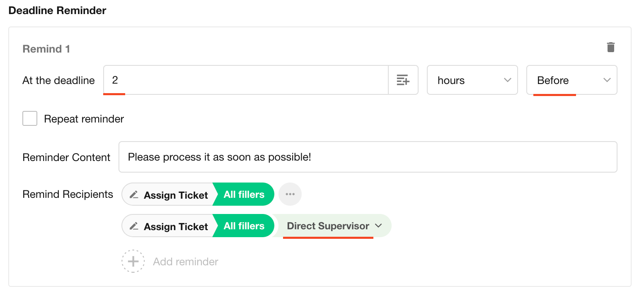Click the Remind 1 section title
This screenshot has height=298, width=644.
point(46,49)
